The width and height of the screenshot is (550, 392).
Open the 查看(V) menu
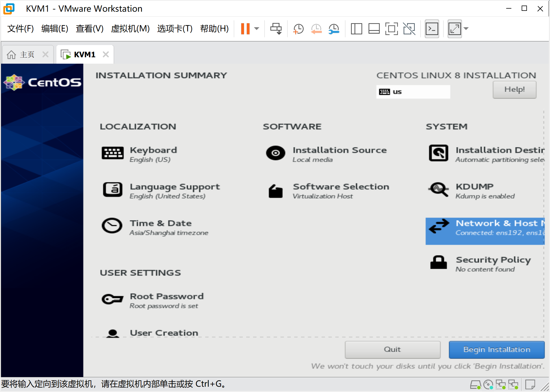[x=90, y=28]
